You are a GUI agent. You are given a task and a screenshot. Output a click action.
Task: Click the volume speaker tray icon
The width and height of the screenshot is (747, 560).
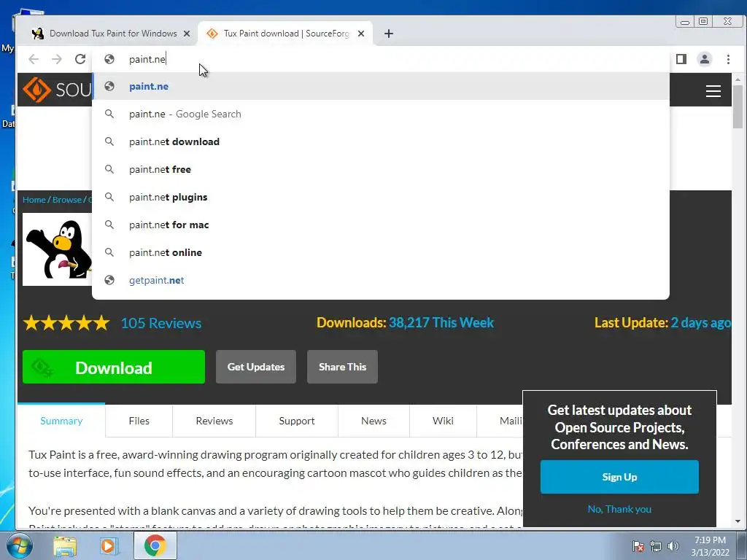pyautogui.click(x=673, y=546)
